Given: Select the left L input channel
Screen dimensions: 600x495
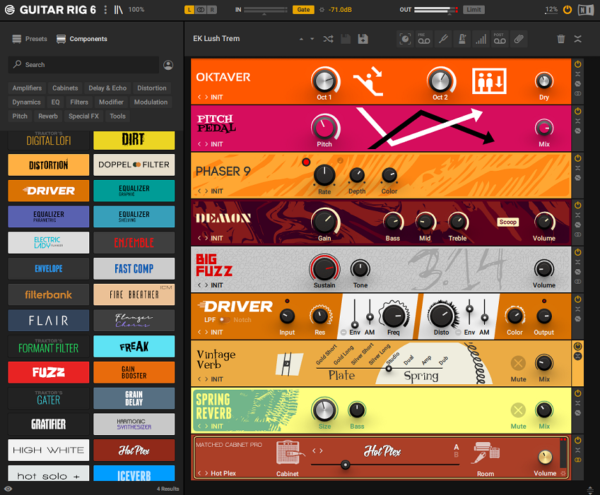Looking at the screenshot, I should (x=189, y=10).
